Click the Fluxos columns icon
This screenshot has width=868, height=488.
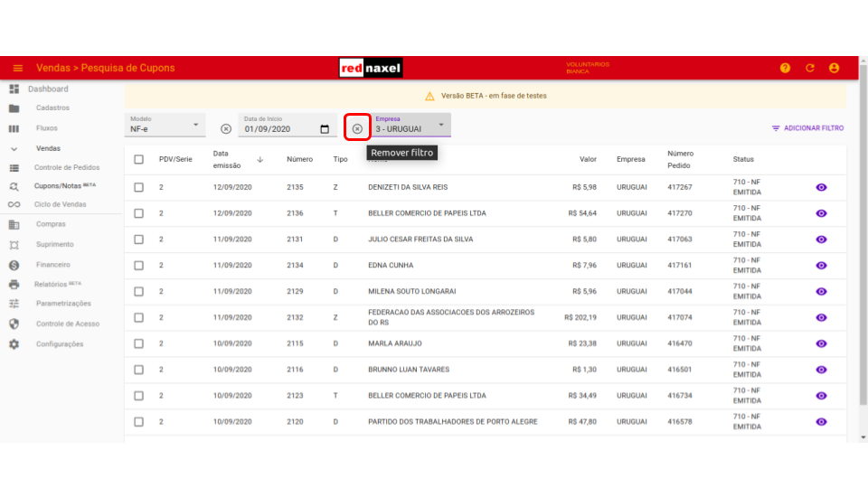click(x=14, y=128)
